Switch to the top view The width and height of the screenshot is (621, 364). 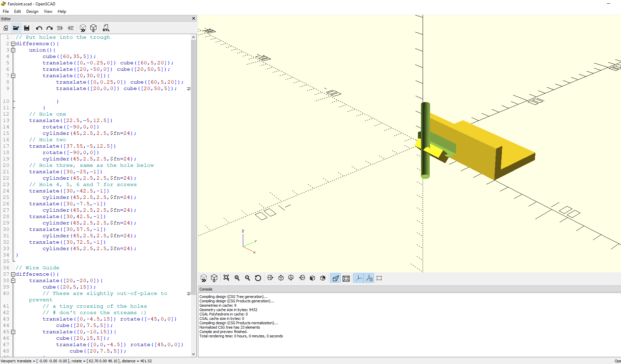tap(281, 278)
